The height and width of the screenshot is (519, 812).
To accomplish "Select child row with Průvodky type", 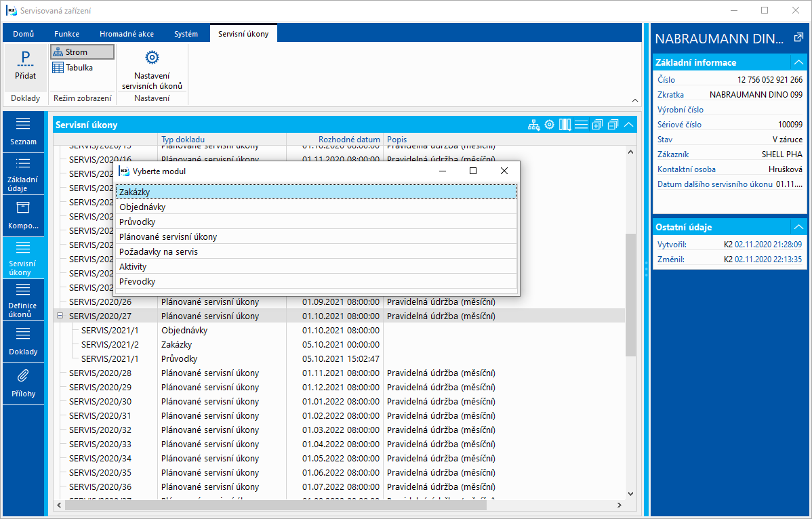I will pyautogui.click(x=339, y=358).
